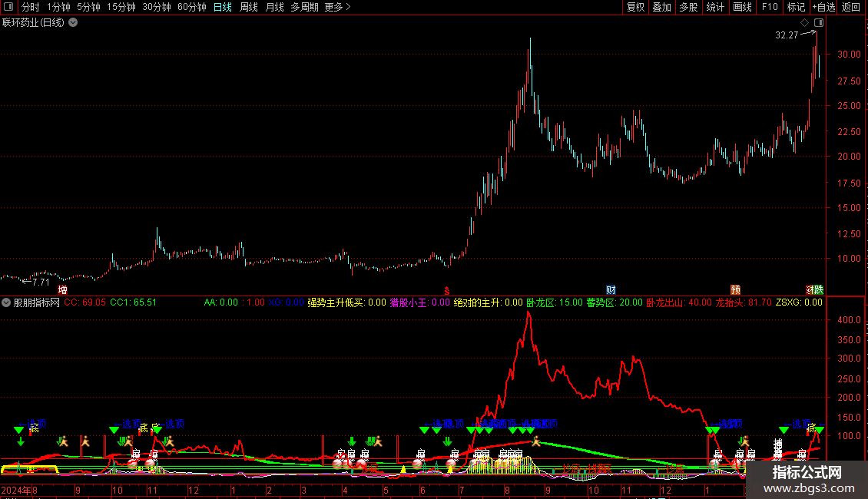Switch to 分时 intraday view
Image resolution: width=868 pixels, height=499 pixels.
pyautogui.click(x=31, y=7)
